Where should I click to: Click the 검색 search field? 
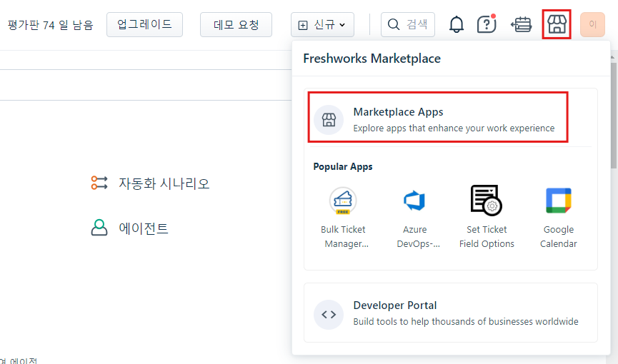click(x=408, y=24)
